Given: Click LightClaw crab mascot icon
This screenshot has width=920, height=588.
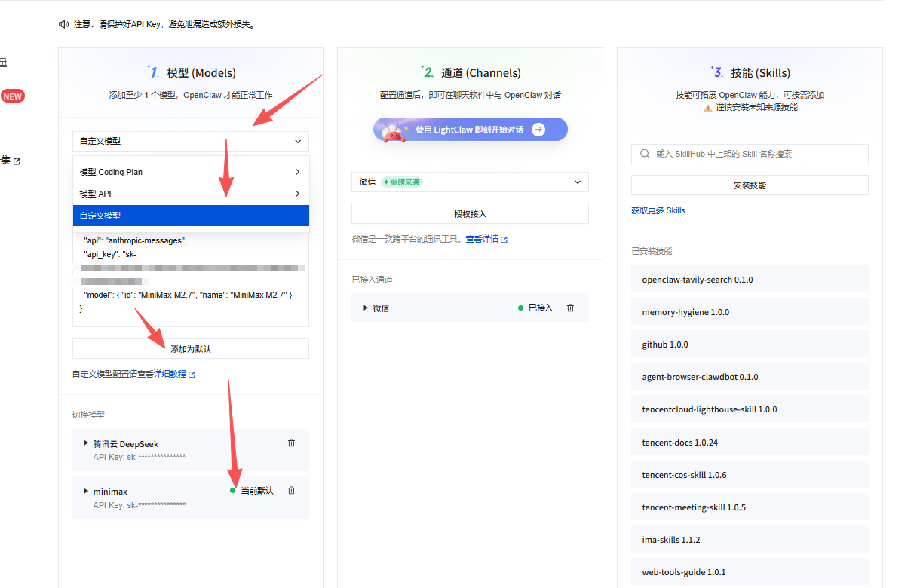Looking at the screenshot, I should (x=393, y=131).
